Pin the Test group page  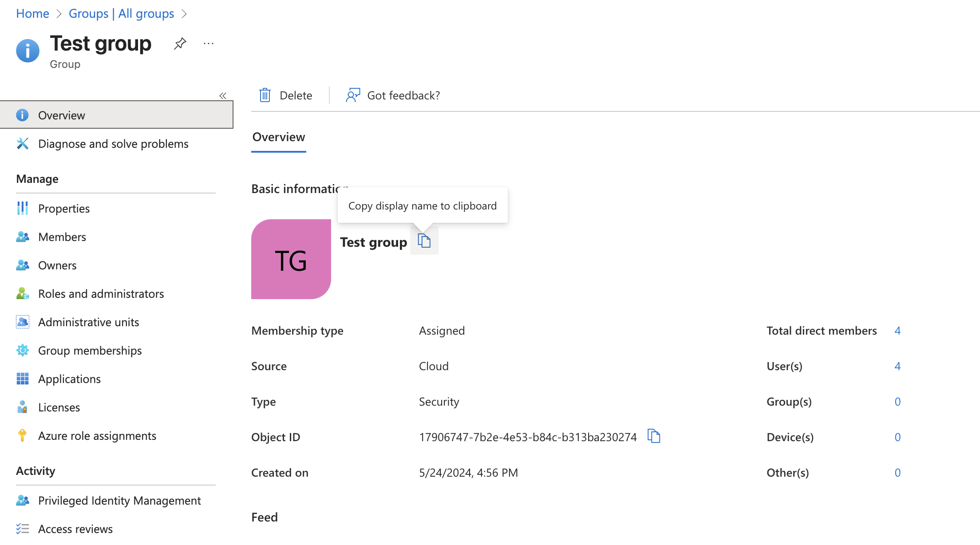[180, 43]
